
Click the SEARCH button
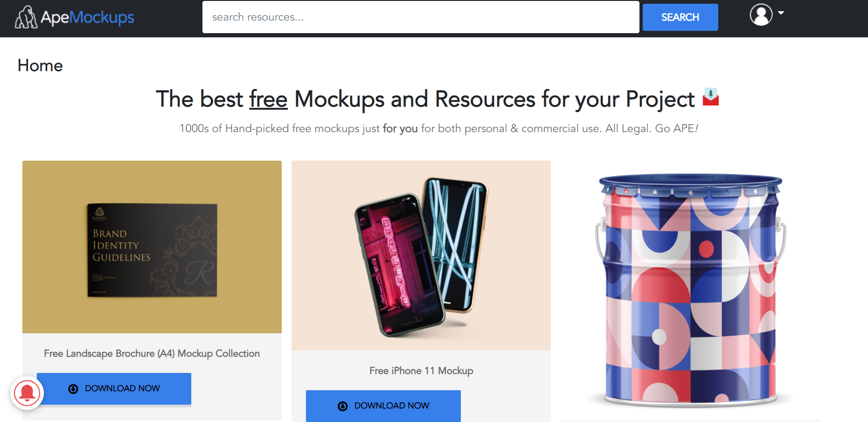[680, 17]
